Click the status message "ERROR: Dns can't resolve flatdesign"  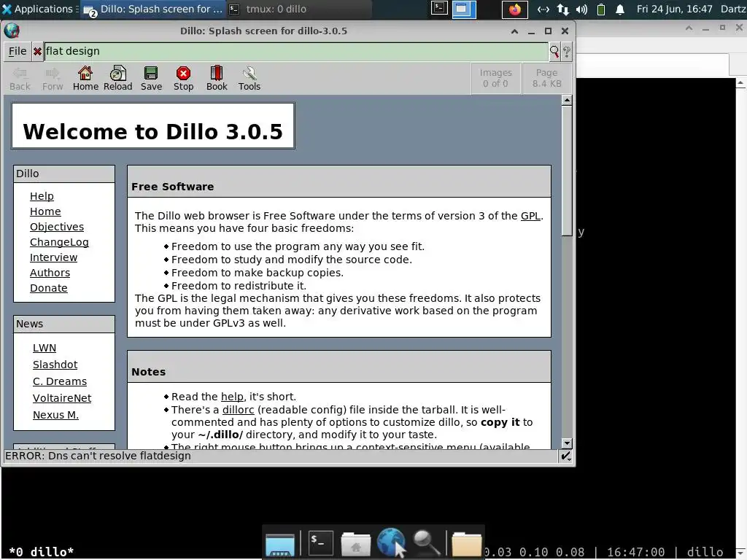tap(98, 456)
